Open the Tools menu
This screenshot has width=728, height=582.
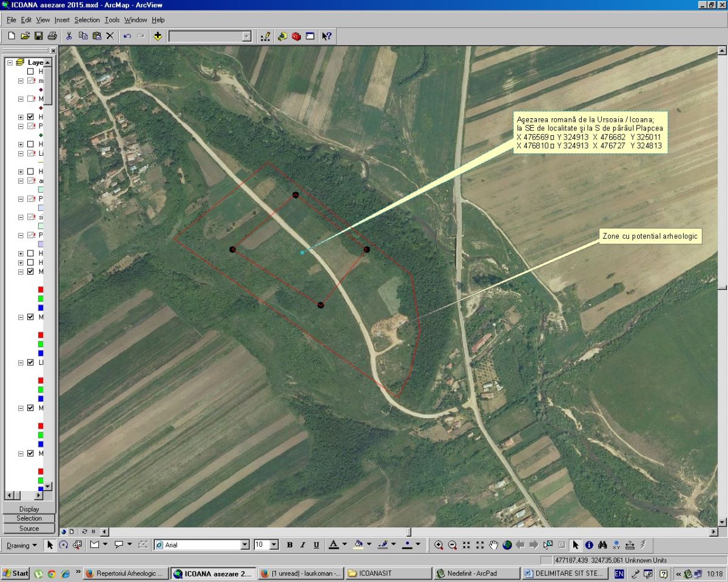(x=112, y=20)
